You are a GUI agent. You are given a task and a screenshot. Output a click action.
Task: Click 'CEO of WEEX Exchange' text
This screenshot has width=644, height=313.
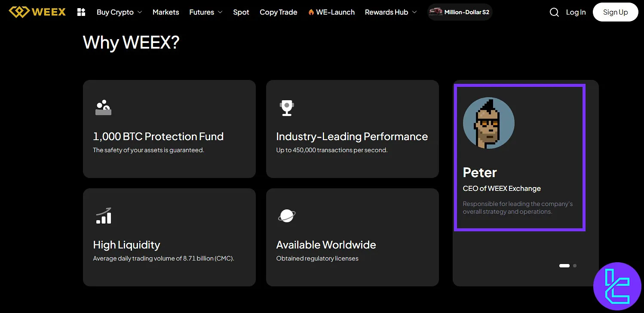[x=502, y=188]
